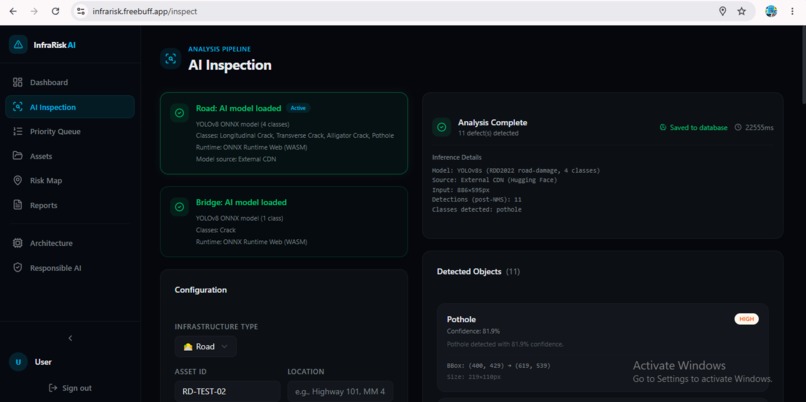This screenshot has height=402, width=806.
Task: Open the Assets page
Action: [x=70, y=156]
